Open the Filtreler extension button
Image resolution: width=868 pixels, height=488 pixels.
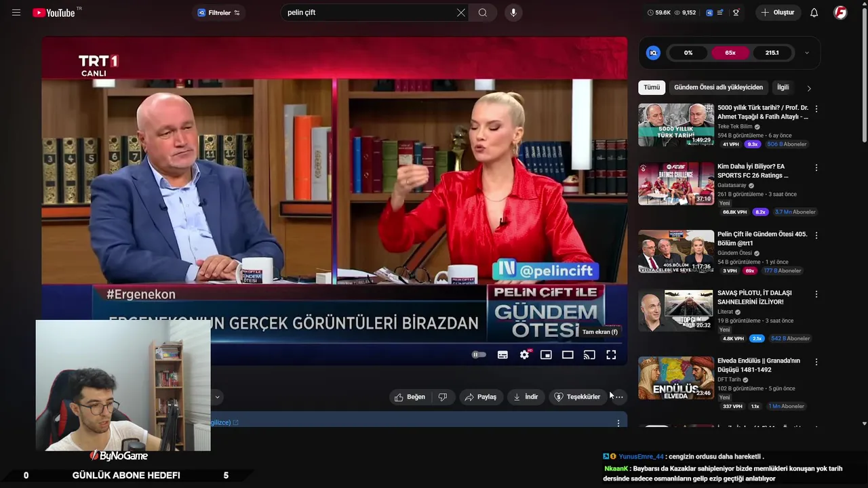(218, 13)
